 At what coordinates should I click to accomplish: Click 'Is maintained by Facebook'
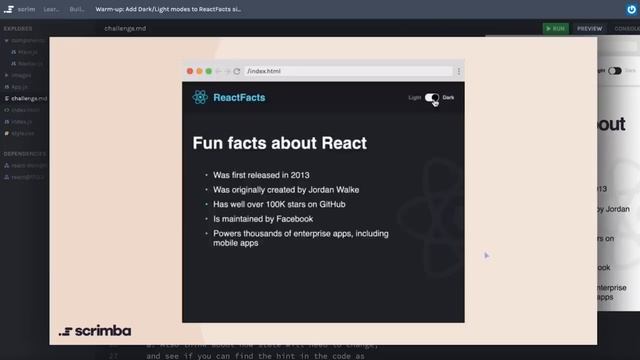(x=263, y=219)
